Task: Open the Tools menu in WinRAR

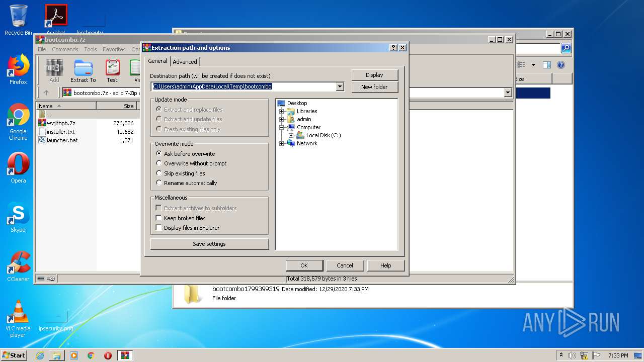Action: click(91, 49)
